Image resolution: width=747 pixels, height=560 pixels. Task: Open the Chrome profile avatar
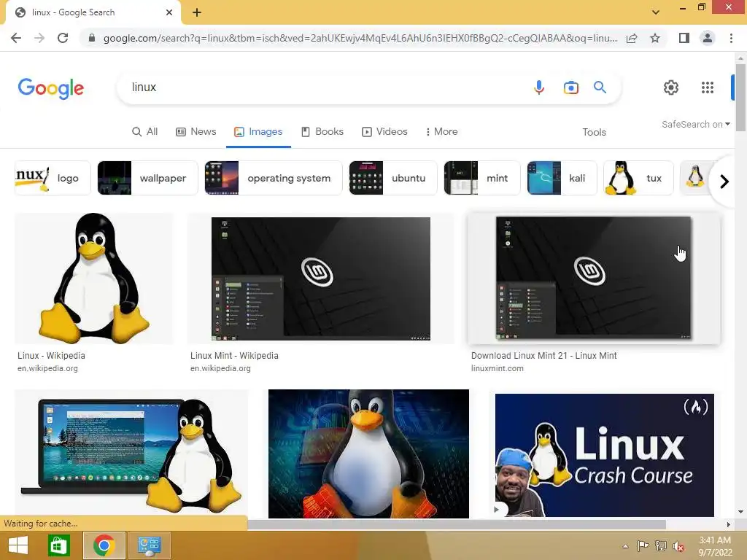(x=708, y=38)
